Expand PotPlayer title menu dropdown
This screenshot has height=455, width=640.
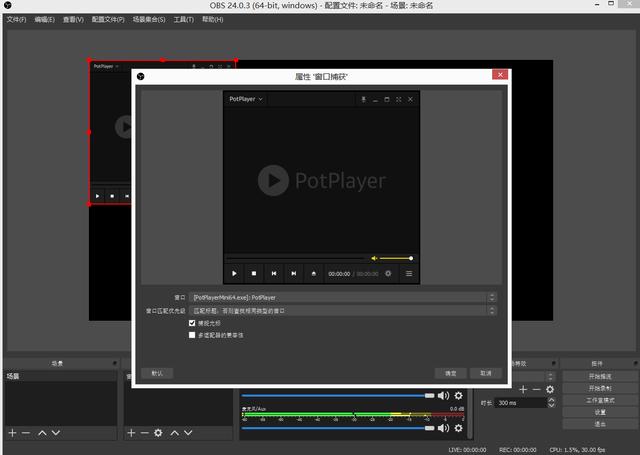pos(246,99)
